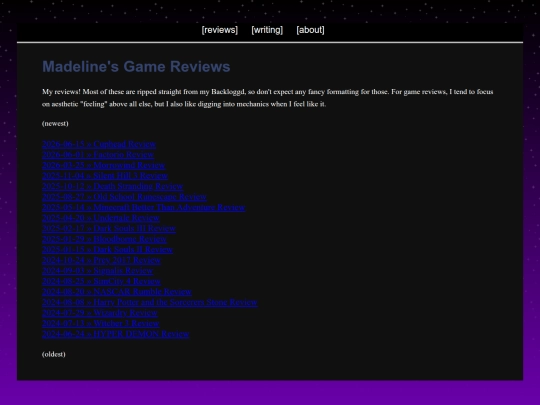Open the Death Stranding Review link
Image resolution: width=540 pixels, height=405 pixels.
point(113,186)
